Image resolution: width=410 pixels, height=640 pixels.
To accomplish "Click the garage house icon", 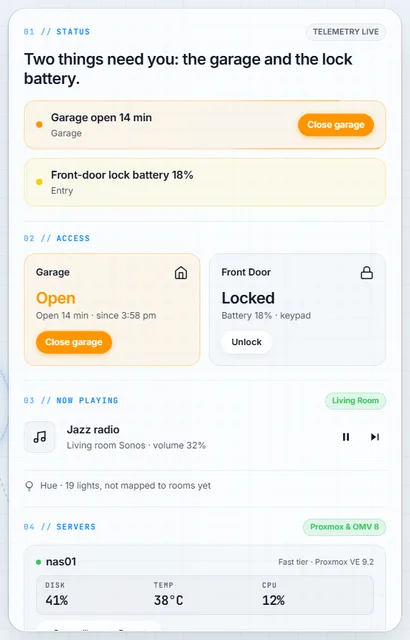I will (181, 273).
